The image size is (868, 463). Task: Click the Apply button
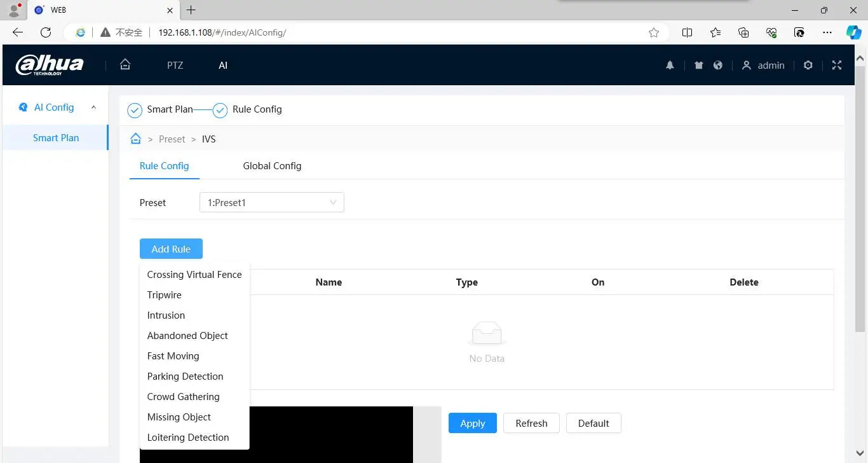[x=473, y=423]
